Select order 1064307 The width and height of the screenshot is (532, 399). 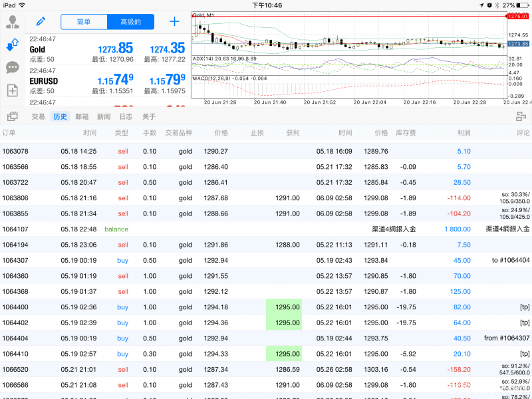click(x=266, y=261)
